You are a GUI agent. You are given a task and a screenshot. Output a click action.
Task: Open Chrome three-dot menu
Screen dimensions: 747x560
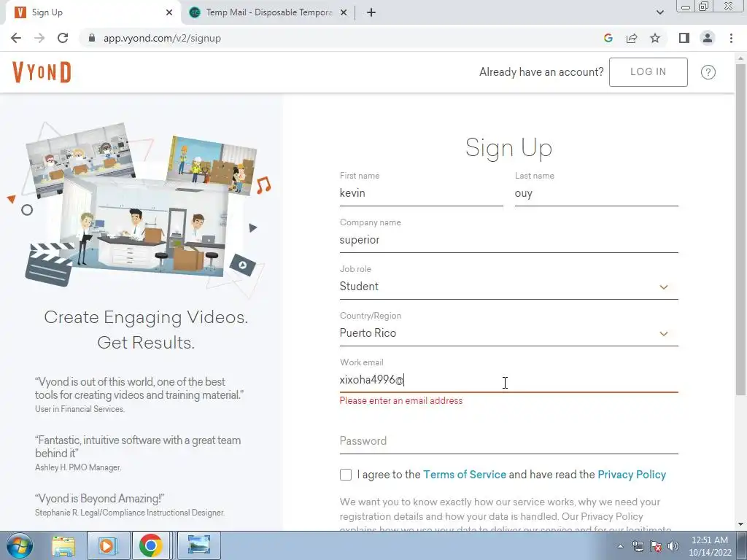[x=731, y=38]
